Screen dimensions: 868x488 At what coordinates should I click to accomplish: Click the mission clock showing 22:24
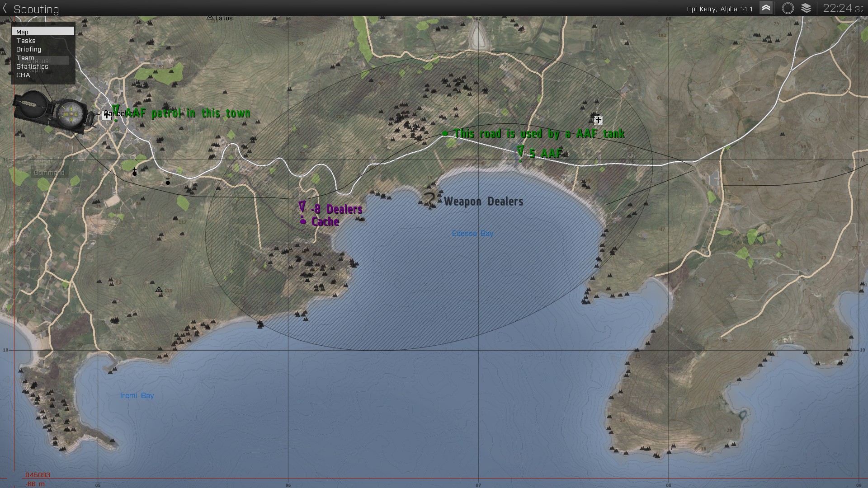point(843,8)
